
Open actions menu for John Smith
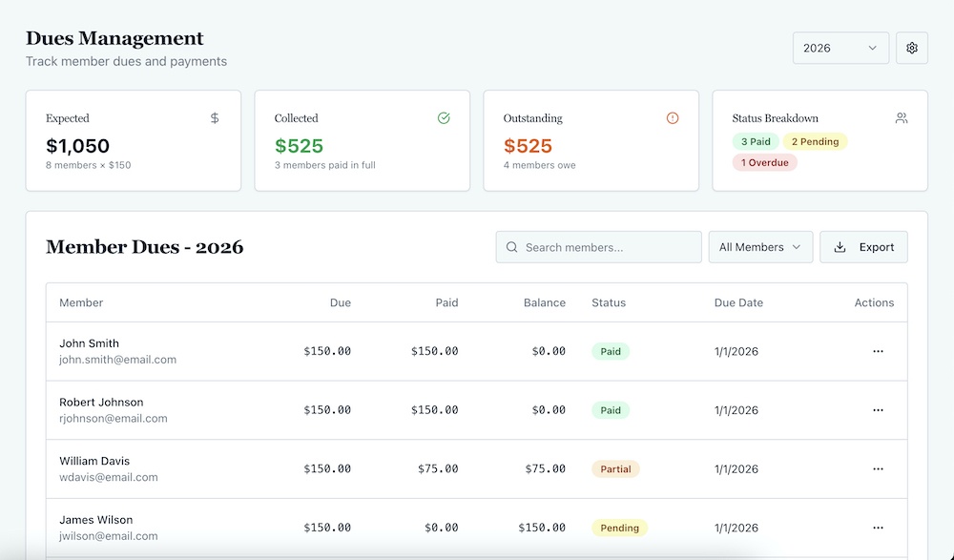[x=878, y=351]
